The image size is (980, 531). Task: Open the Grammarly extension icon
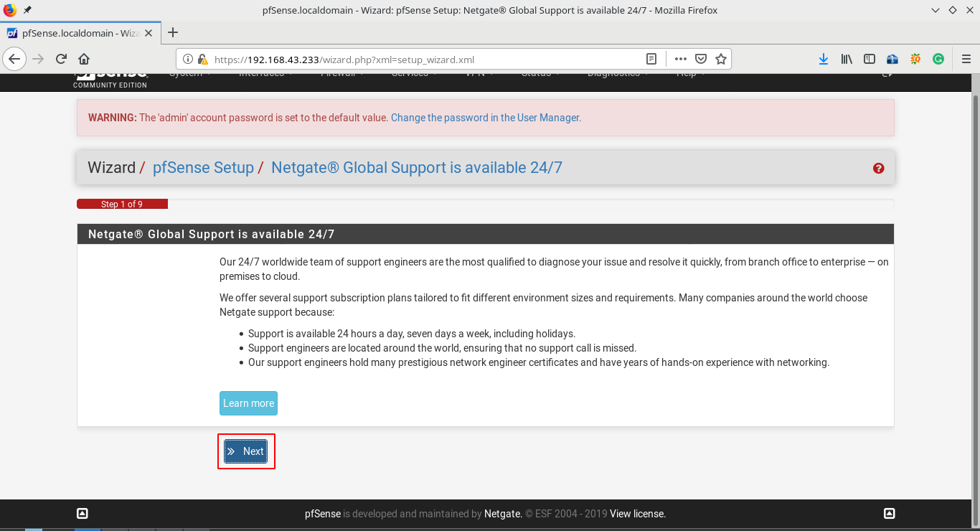[938, 60]
